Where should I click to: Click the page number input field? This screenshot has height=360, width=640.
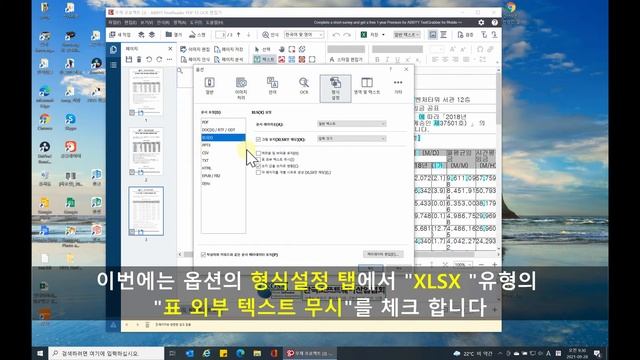(x=221, y=35)
